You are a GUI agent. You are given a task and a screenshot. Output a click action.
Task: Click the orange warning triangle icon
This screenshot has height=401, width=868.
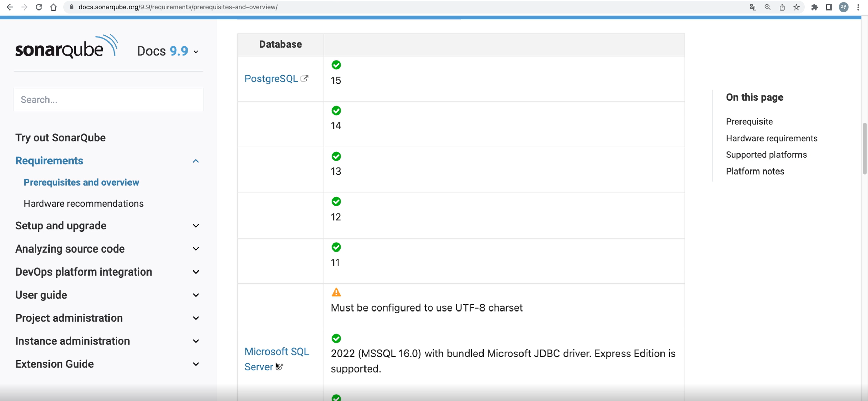(x=336, y=292)
